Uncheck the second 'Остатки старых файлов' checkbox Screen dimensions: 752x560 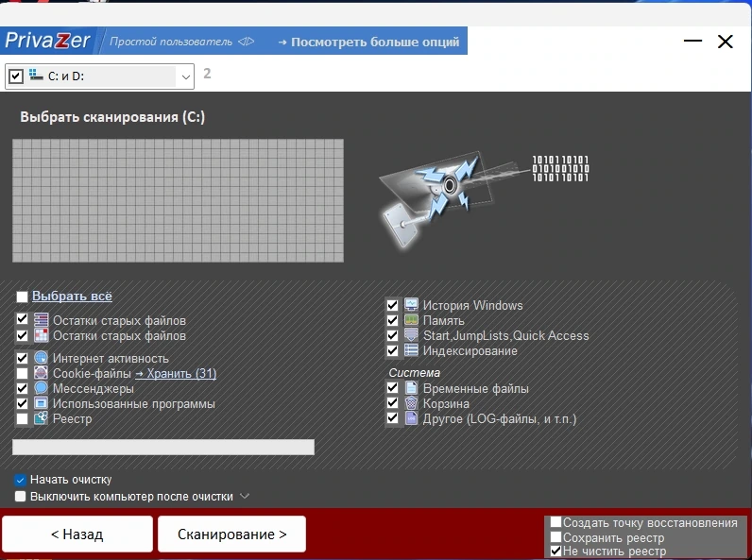22,335
